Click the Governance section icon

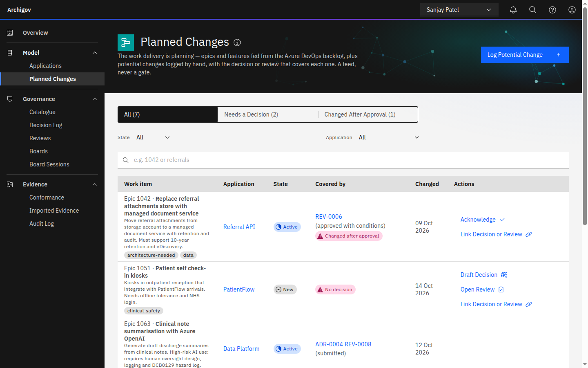point(10,99)
